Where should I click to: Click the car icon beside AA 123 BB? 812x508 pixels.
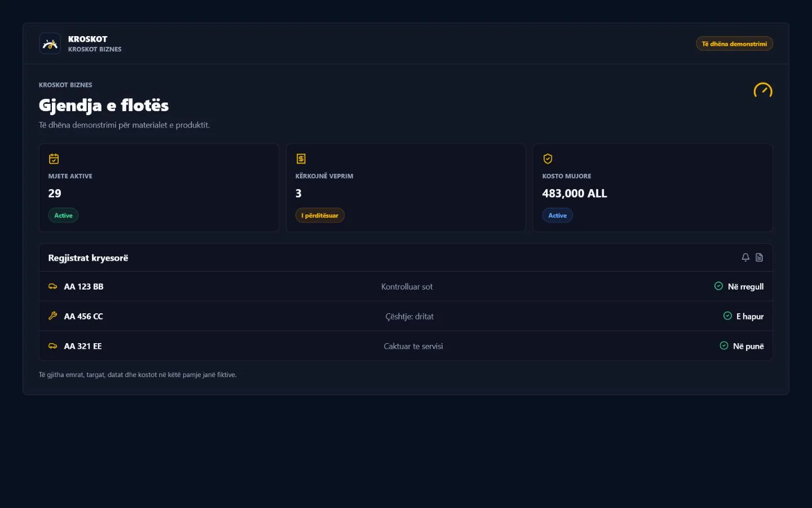[x=52, y=286]
